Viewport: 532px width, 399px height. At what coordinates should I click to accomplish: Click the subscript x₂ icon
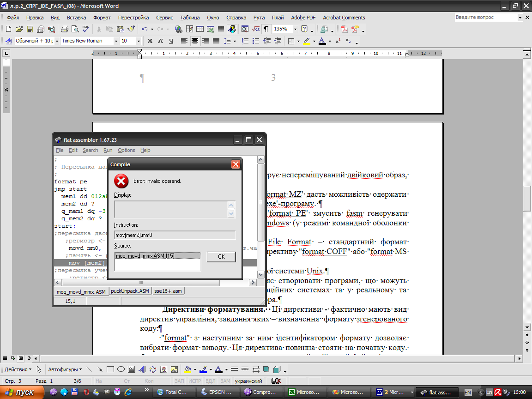(x=349, y=41)
